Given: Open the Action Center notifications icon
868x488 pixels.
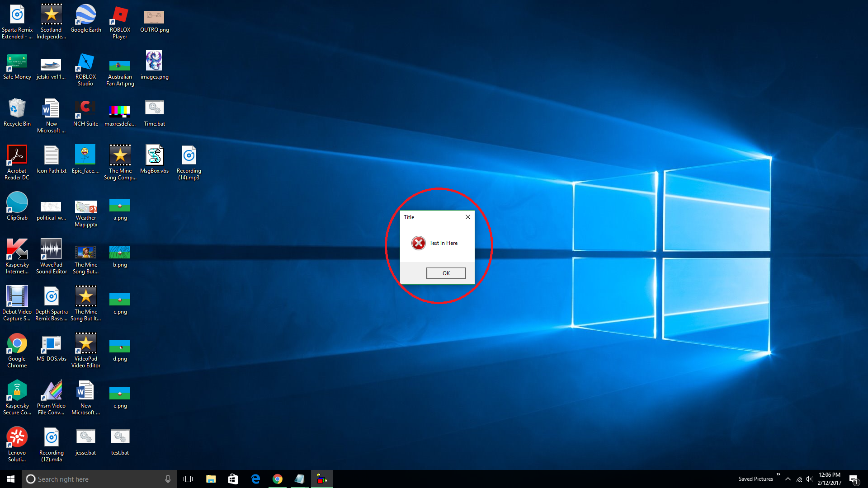Looking at the screenshot, I should pyautogui.click(x=854, y=479).
